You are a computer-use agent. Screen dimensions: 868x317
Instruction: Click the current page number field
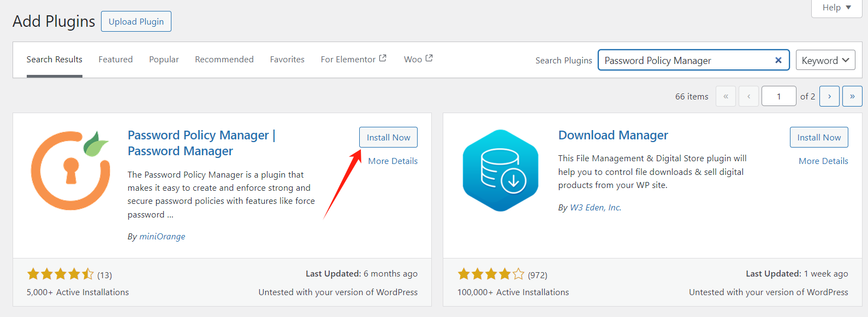click(x=778, y=96)
